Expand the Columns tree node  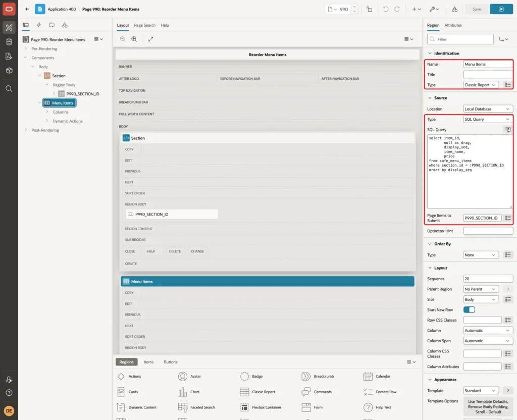pos(47,112)
